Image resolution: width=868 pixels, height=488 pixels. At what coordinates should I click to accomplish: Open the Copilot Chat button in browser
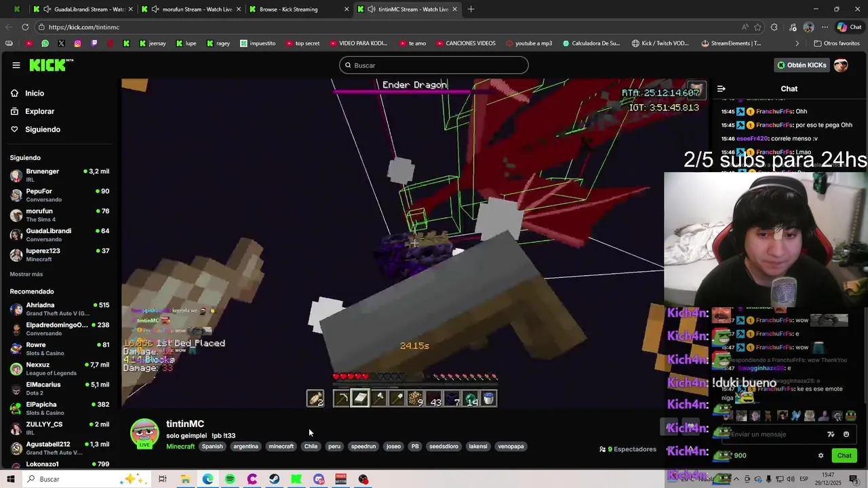click(x=849, y=27)
